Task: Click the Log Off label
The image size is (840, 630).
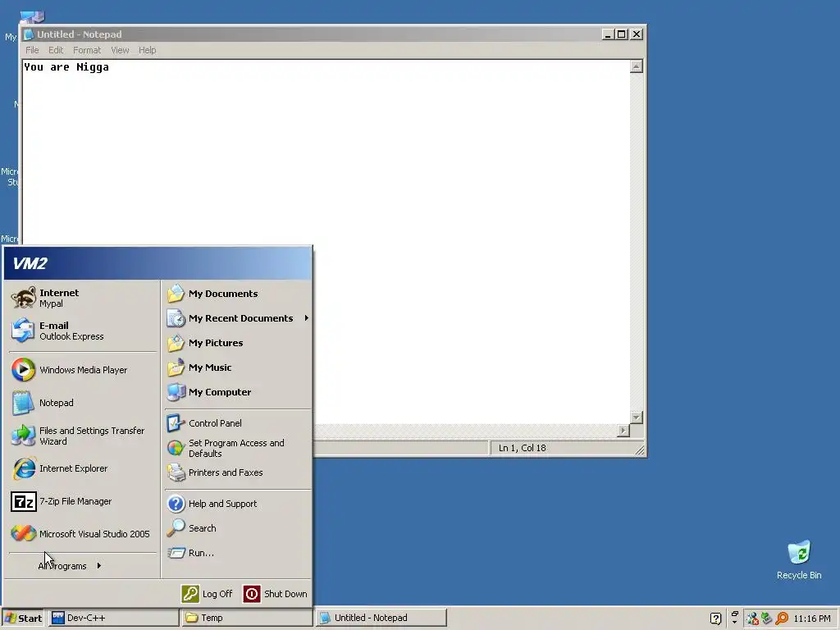Action: pos(217,594)
